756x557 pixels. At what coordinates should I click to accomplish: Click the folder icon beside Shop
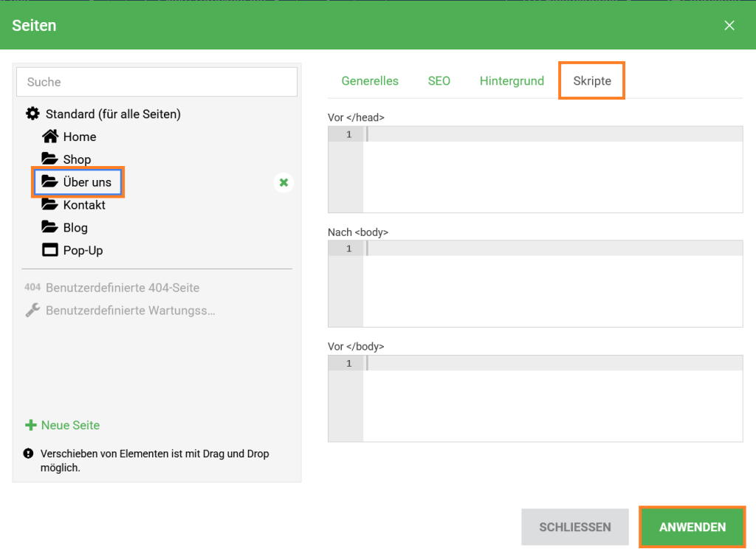49,159
